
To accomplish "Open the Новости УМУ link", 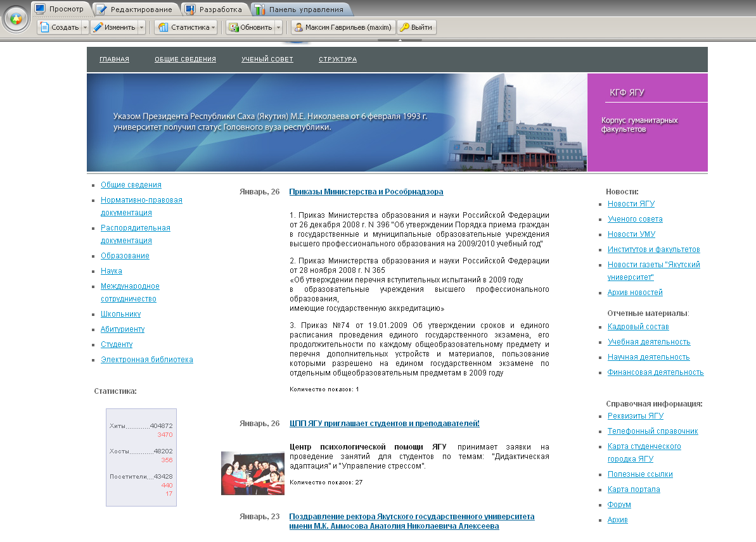I will (x=631, y=234).
